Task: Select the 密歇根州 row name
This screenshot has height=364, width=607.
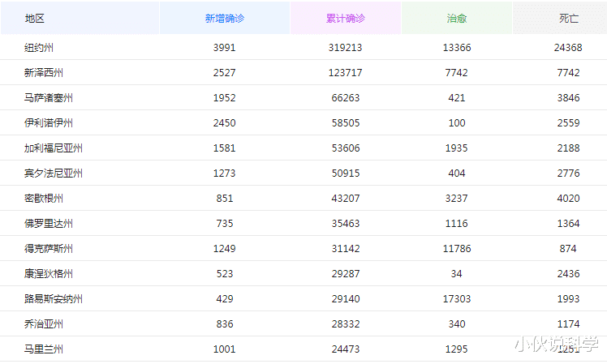Action: tap(43, 199)
